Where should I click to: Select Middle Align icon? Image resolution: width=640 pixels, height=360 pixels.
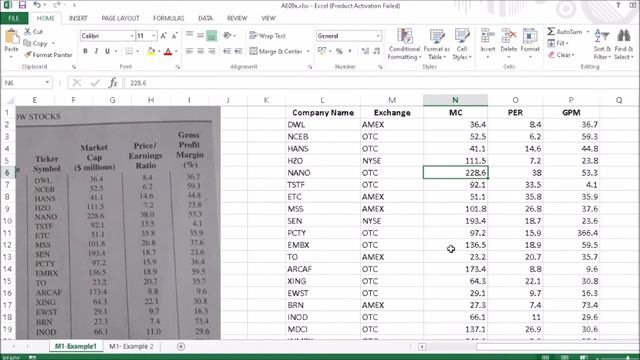click(200, 36)
